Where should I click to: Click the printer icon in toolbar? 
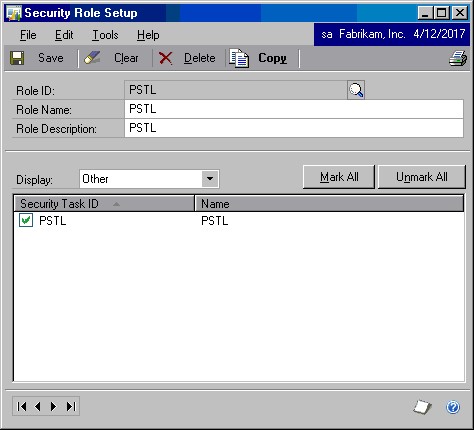[x=458, y=58]
